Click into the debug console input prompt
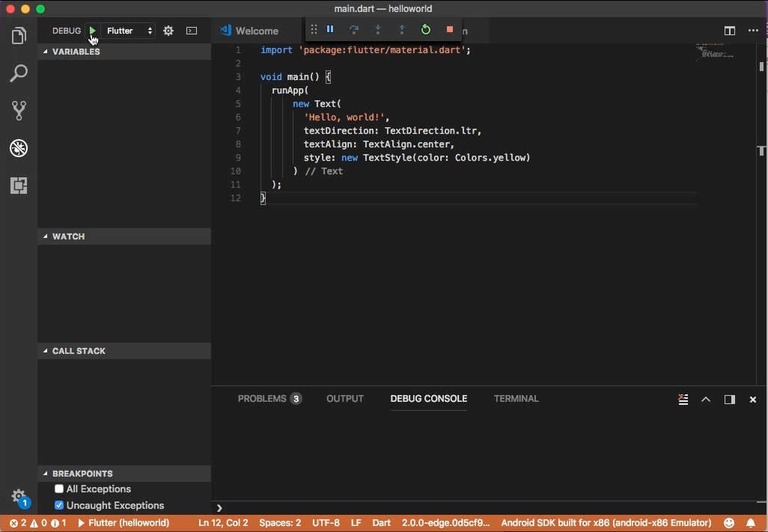The image size is (768, 532). [490, 508]
